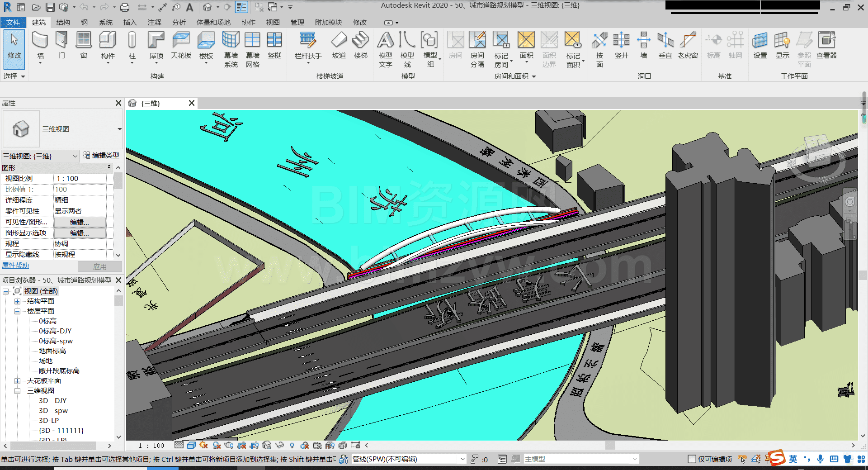Viewport: 868px width, 470px height.
Task: Open the 管线(SPW) workset dropdown
Action: tap(462, 459)
